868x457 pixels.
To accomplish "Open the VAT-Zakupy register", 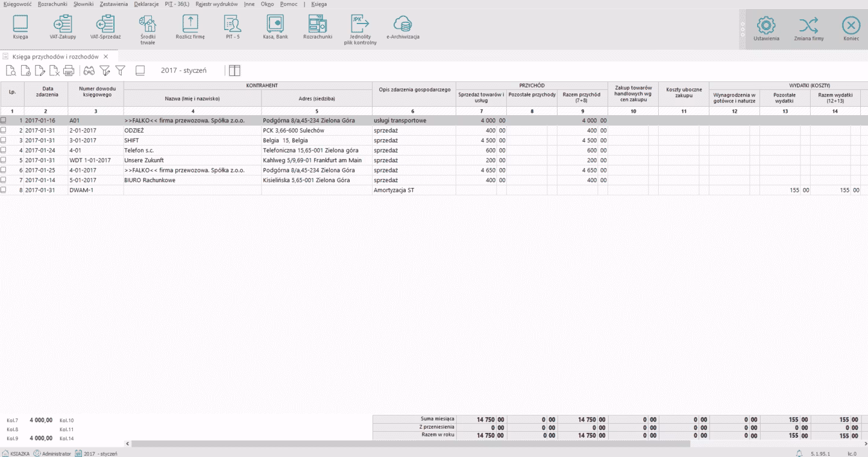I will click(63, 25).
